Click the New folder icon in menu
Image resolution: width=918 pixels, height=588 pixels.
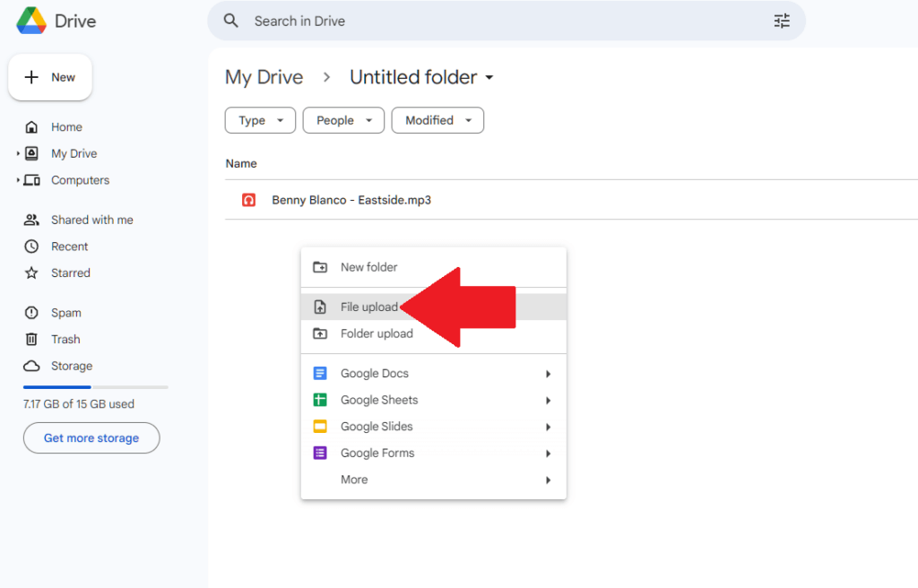coord(320,267)
